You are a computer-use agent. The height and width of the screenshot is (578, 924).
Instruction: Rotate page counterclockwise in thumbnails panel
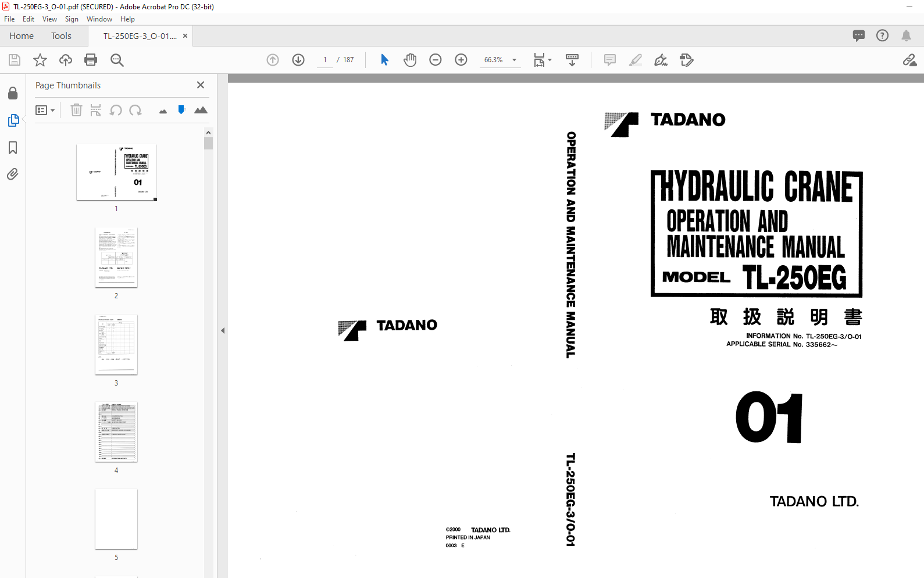(x=116, y=110)
